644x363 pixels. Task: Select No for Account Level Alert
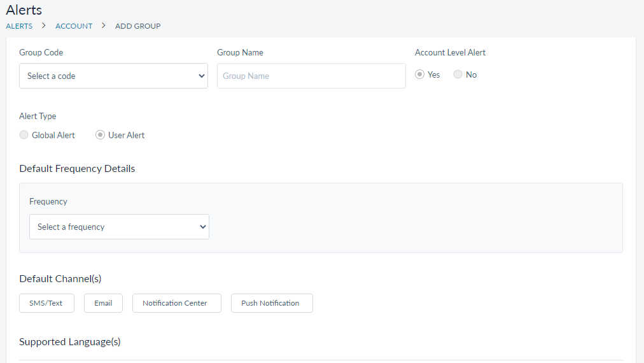[x=458, y=75]
